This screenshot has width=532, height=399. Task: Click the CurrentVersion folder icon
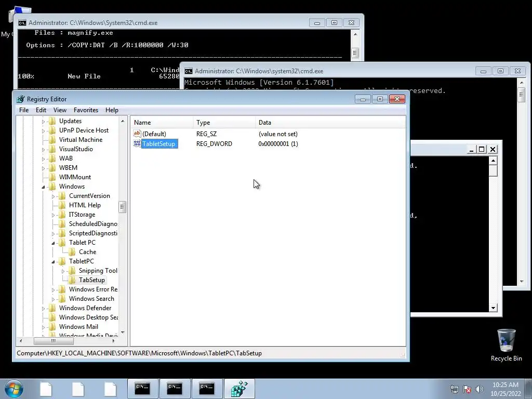[62, 196]
